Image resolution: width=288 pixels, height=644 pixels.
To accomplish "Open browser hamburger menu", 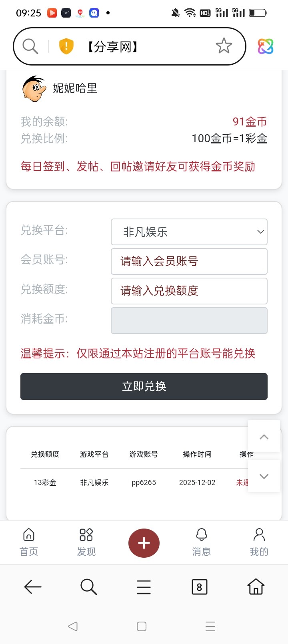I will 144,587.
